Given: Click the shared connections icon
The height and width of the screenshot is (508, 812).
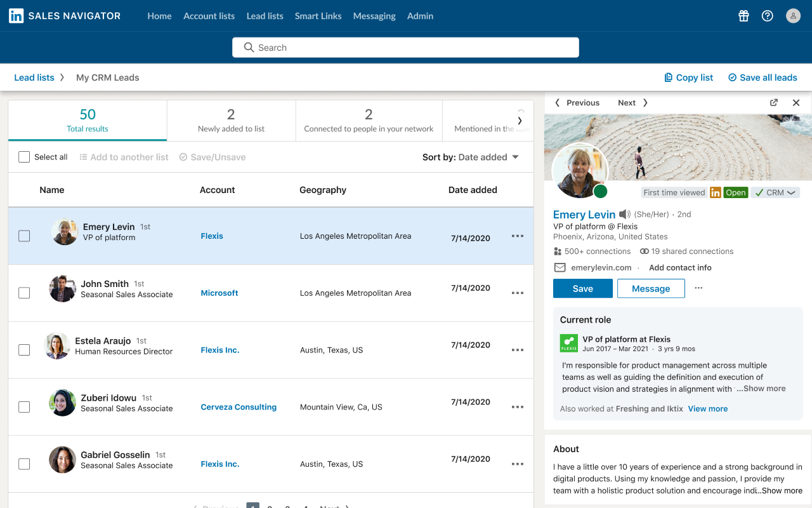Looking at the screenshot, I should (x=644, y=251).
